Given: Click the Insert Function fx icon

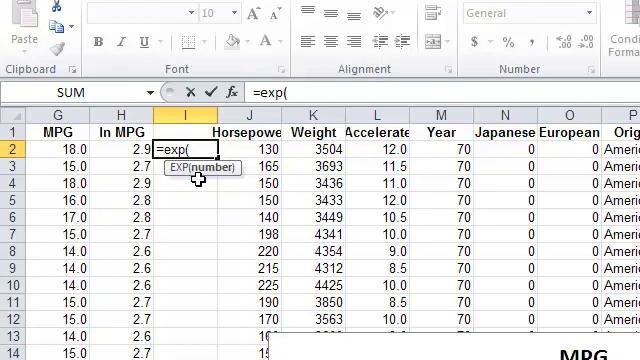Looking at the screenshot, I should [232, 92].
